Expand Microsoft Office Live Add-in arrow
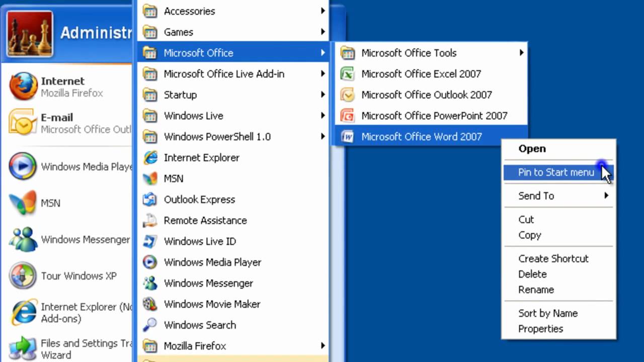 (x=323, y=74)
